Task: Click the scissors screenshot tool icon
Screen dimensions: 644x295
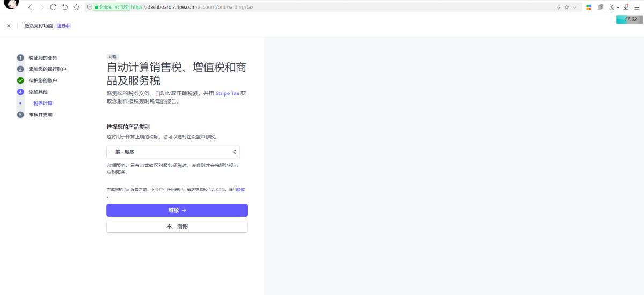Action: pos(612,8)
